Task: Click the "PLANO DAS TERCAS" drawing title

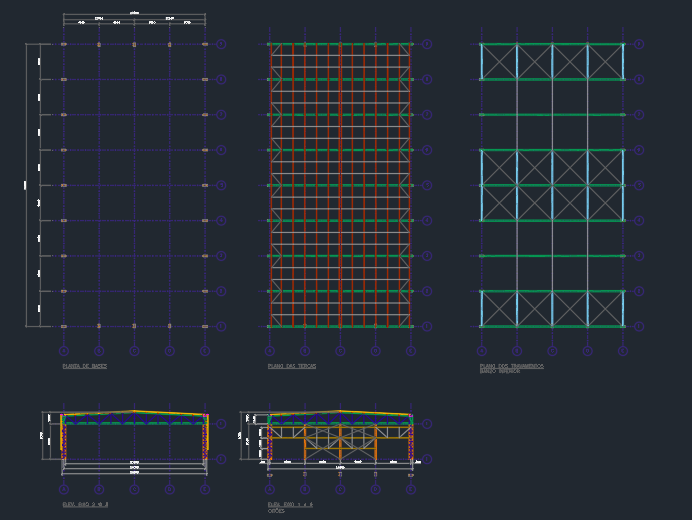Action: [292, 367]
